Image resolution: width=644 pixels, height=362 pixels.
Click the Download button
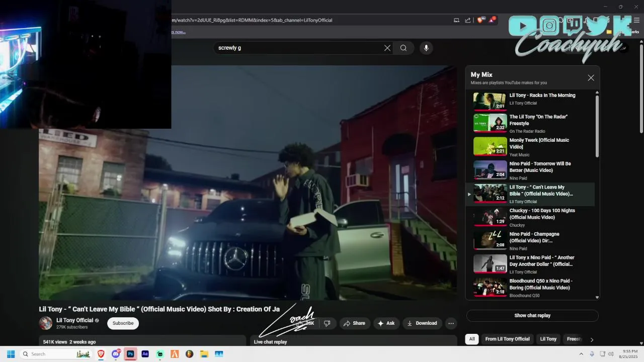422,323
